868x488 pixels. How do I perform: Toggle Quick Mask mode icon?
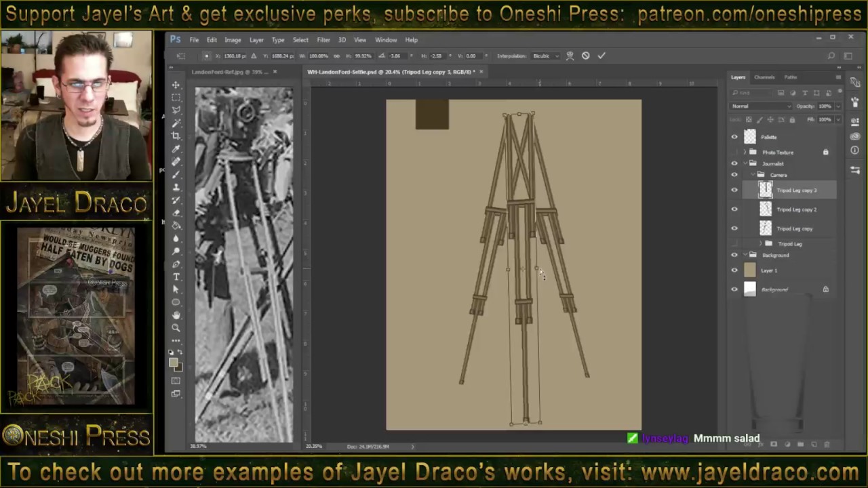point(176,380)
